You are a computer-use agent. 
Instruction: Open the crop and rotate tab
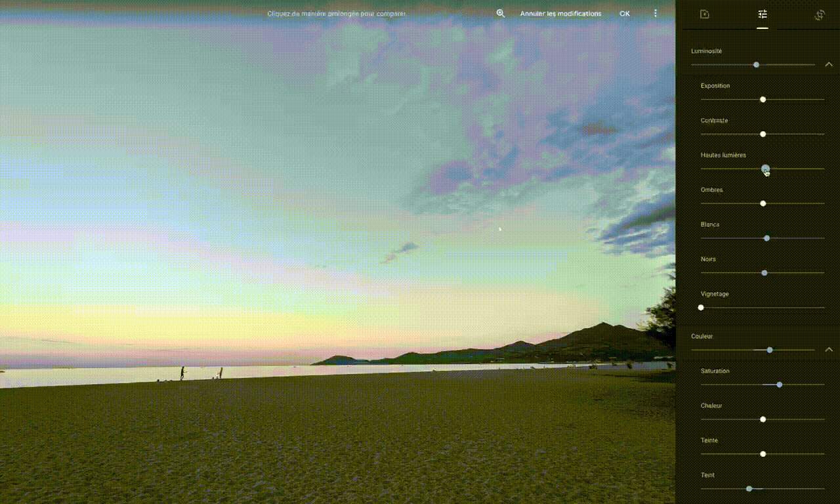coord(820,14)
